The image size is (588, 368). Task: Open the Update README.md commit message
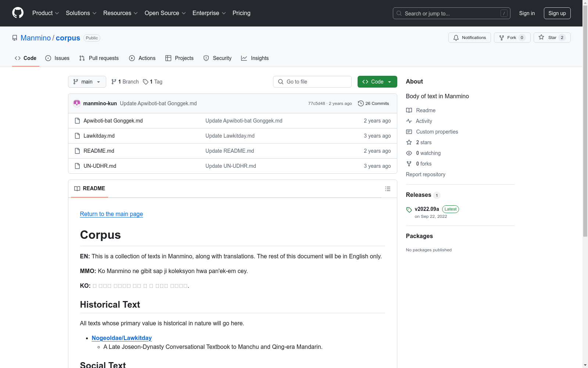(x=230, y=151)
